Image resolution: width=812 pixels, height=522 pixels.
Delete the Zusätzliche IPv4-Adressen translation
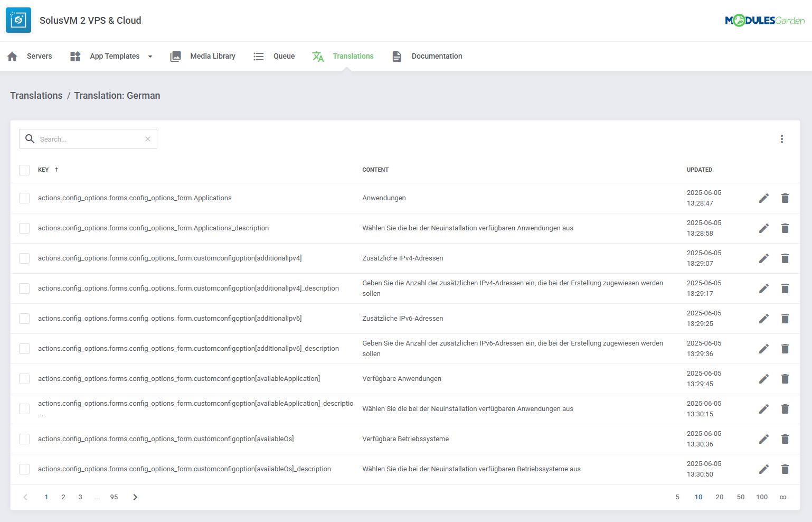tap(785, 258)
